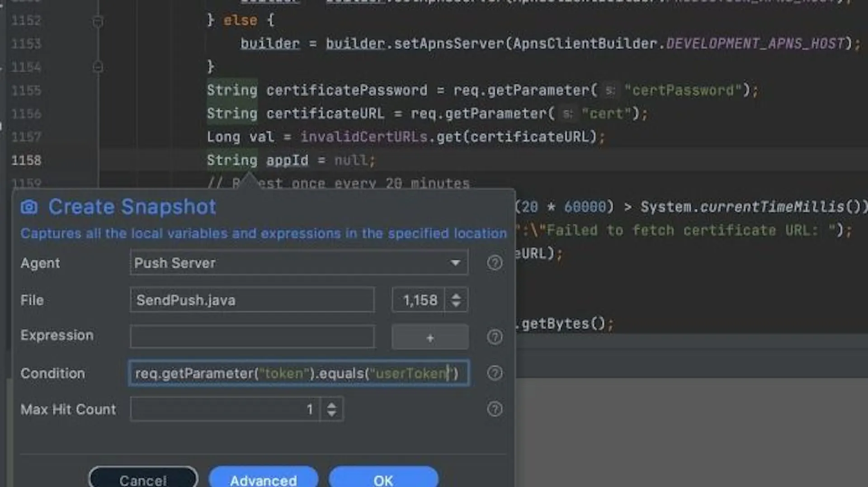Collapse the code fold at line 1152
This screenshot has width=868, height=487.
coord(98,21)
